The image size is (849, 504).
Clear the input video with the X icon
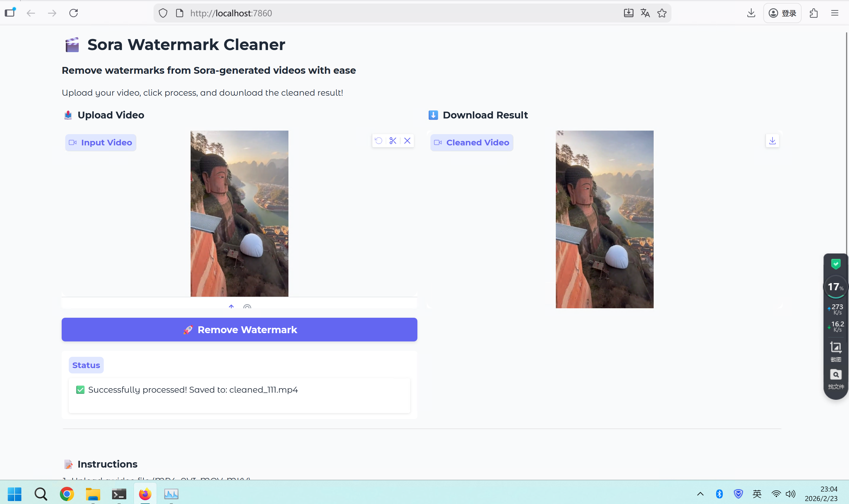tap(407, 141)
